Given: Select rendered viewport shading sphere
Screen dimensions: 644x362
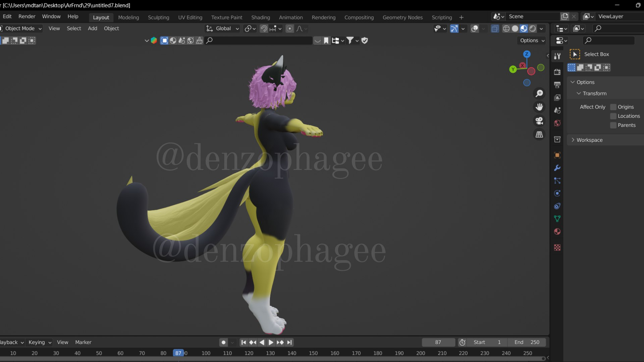Looking at the screenshot, I should point(533,28).
